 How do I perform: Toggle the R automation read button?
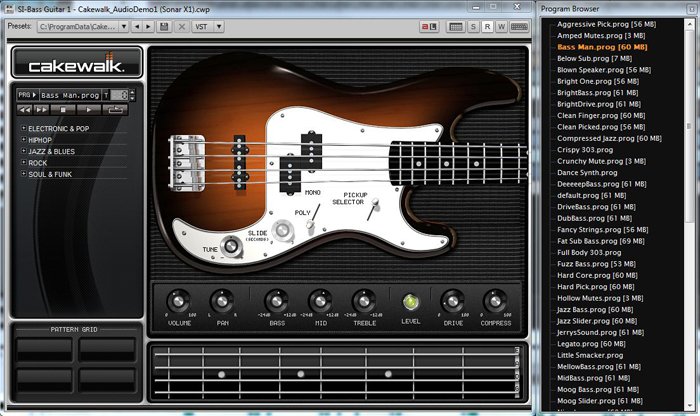(x=488, y=27)
